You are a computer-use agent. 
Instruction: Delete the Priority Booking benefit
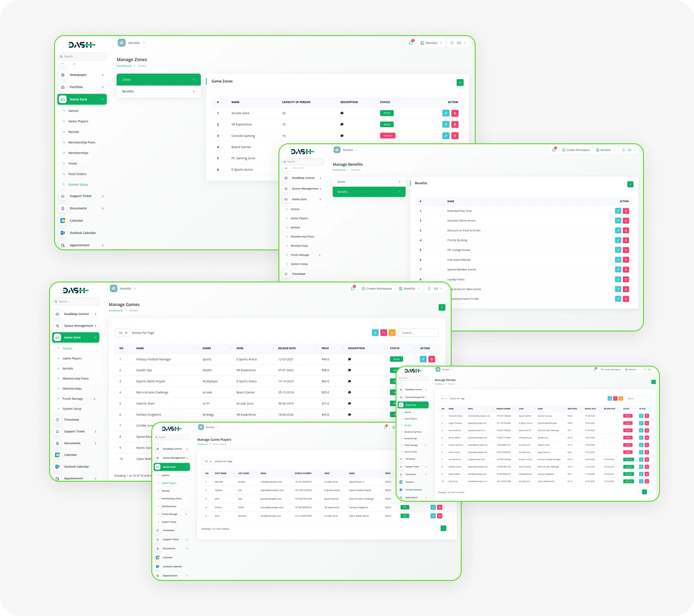pos(626,240)
